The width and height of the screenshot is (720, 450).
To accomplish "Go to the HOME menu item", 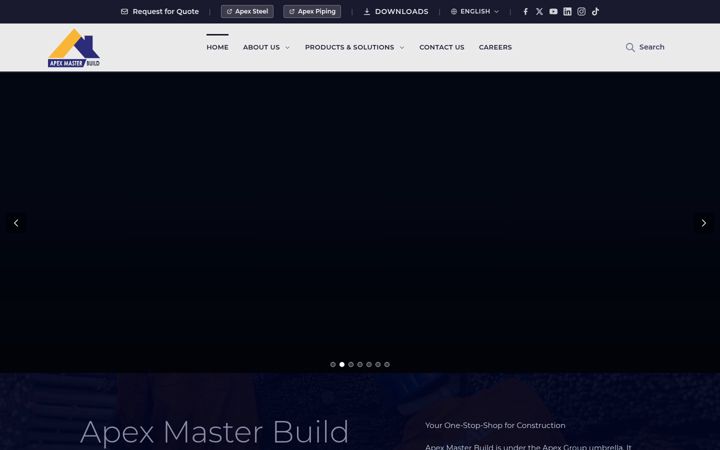I will (x=217, y=47).
